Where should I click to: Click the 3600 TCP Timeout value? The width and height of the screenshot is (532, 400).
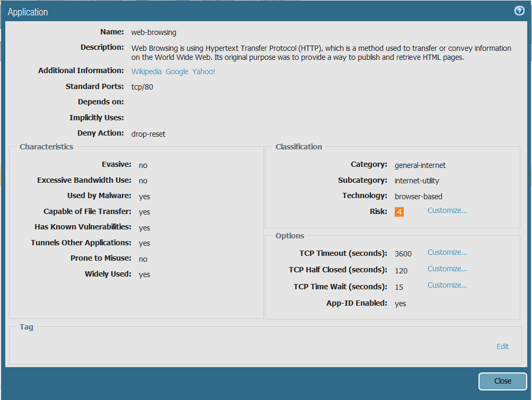[x=403, y=254]
